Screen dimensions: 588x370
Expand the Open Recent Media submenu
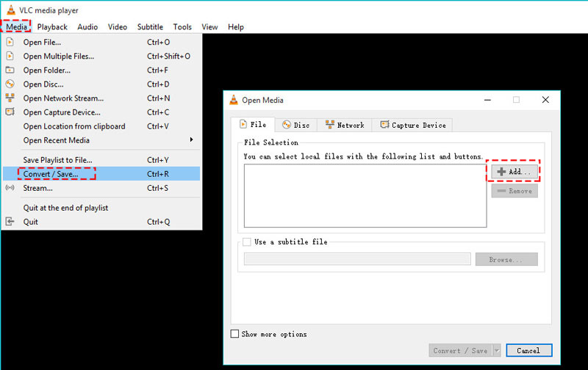coord(191,140)
